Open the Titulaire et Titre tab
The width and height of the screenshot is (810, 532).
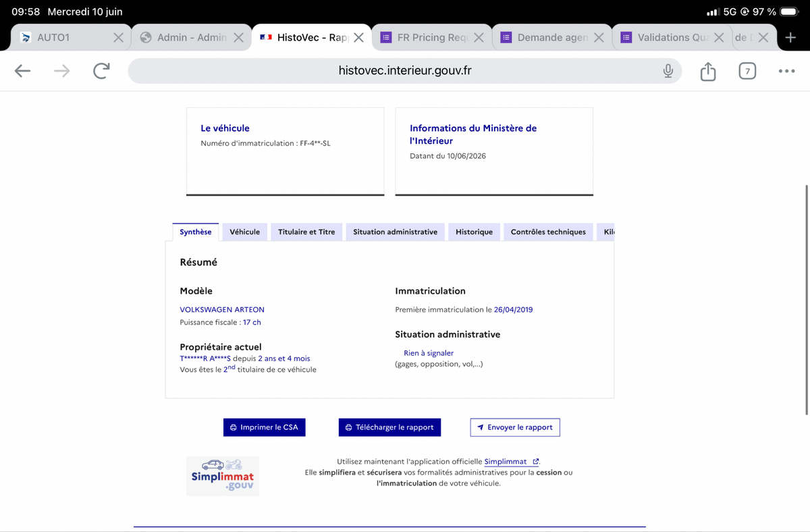[x=306, y=232]
